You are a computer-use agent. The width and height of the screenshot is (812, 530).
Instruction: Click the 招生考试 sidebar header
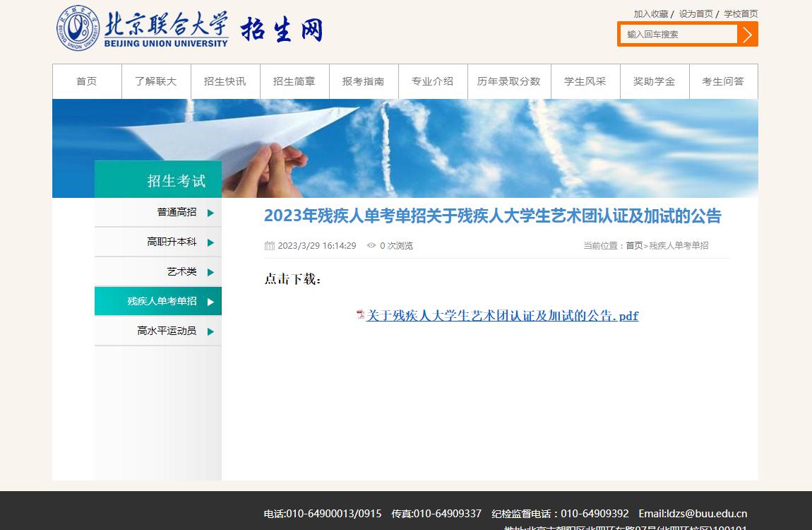click(x=158, y=179)
